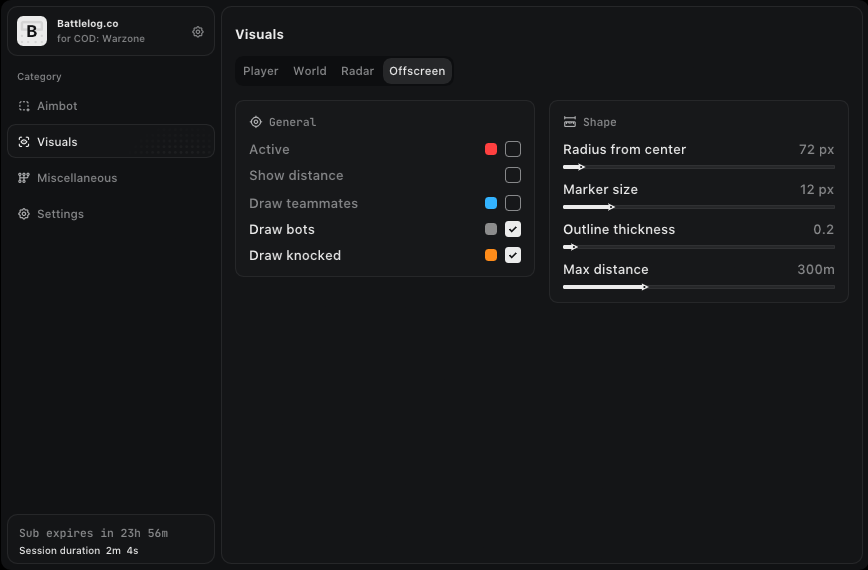This screenshot has width=868, height=570.
Task: Switch to the Player tab
Action: [x=261, y=71]
